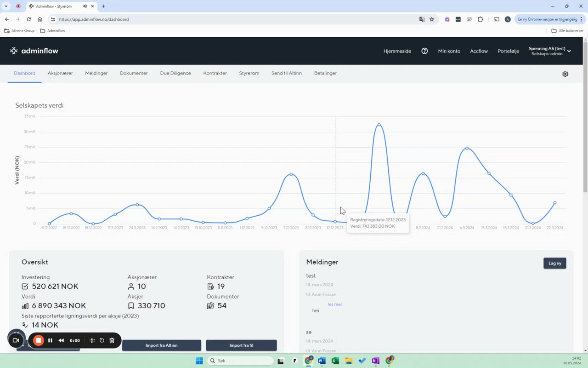Screen dimensions: 588x368
Task: Open OneNote from the taskbar
Action: (375, 361)
